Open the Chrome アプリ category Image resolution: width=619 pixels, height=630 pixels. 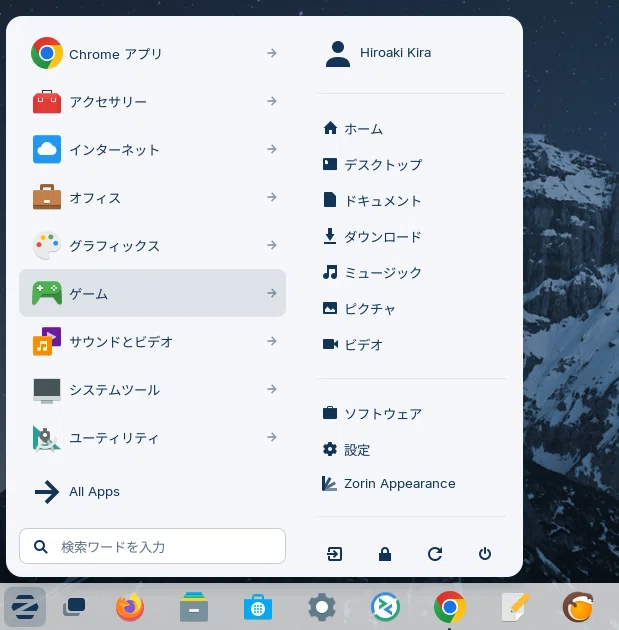click(x=152, y=53)
